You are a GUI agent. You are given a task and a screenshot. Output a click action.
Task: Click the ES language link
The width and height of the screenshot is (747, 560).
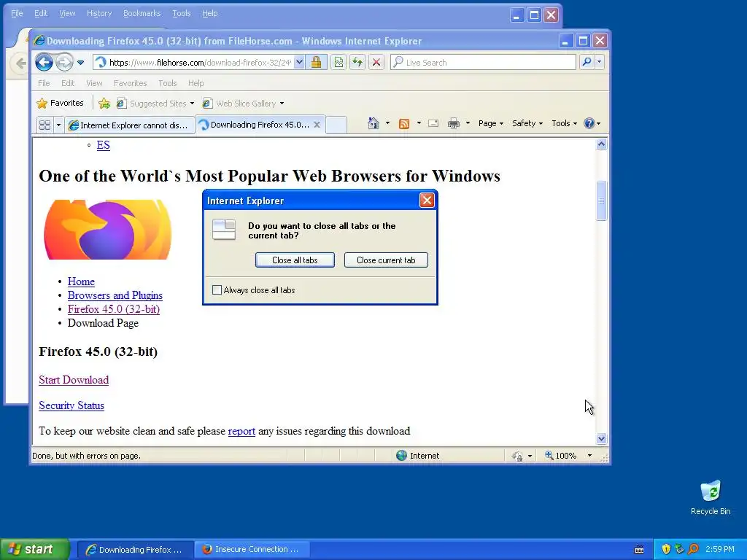click(103, 145)
